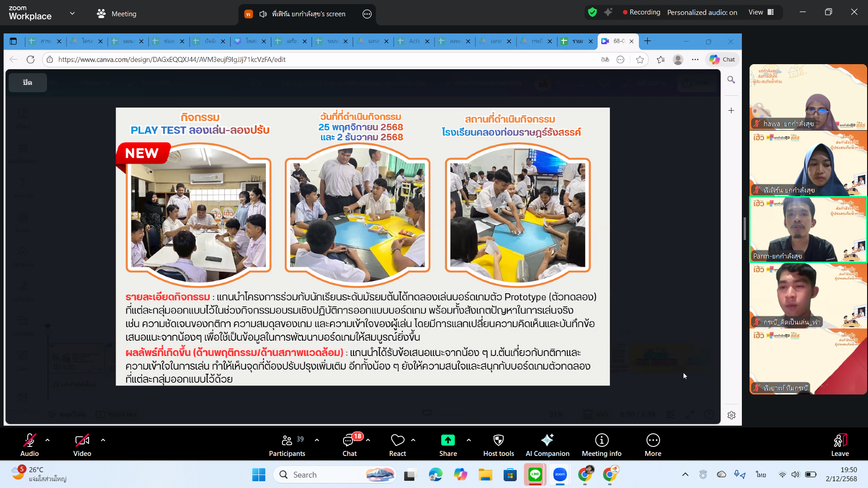Enter fullscreen using the diagonal arrows icon

click(690, 415)
